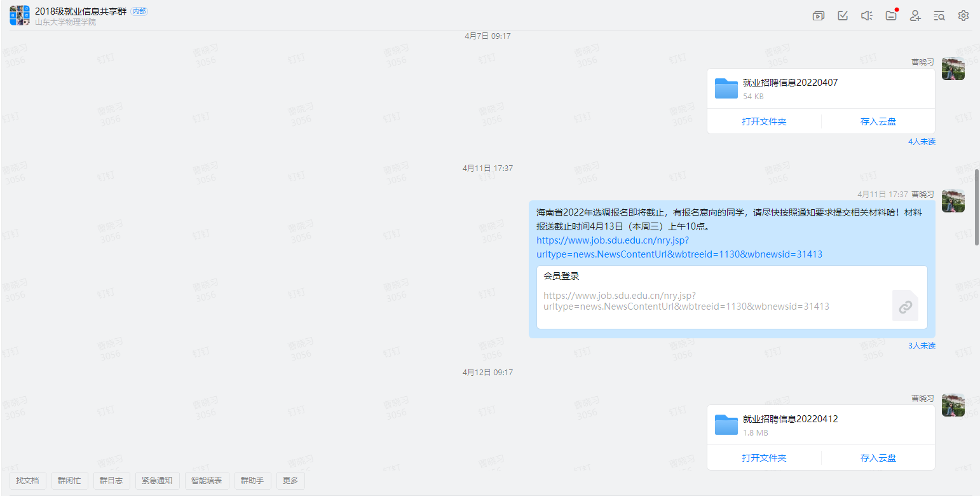The image size is (980, 496).
Task: Open the job.sdu.edu.cn hyperlink in blue message
Action: pos(679,247)
